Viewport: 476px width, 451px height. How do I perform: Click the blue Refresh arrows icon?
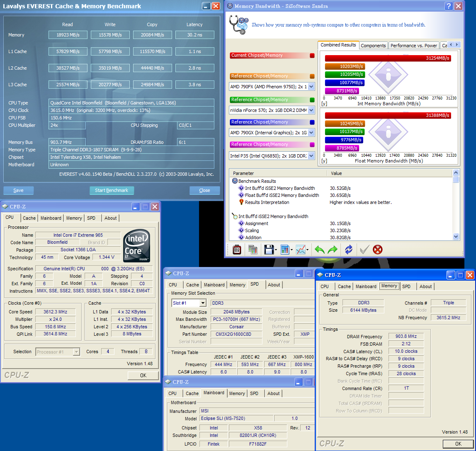click(x=349, y=250)
